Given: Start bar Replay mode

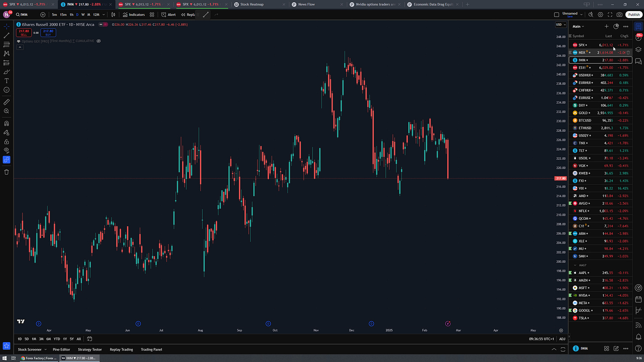Looking at the screenshot, I should pyautogui.click(x=188, y=15).
